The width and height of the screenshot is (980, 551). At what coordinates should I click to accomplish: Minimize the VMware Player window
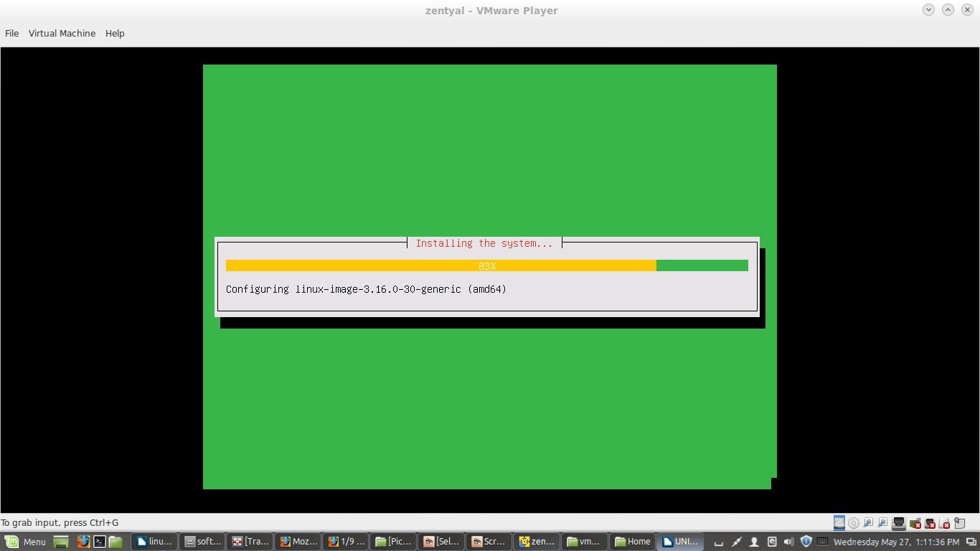928,9
